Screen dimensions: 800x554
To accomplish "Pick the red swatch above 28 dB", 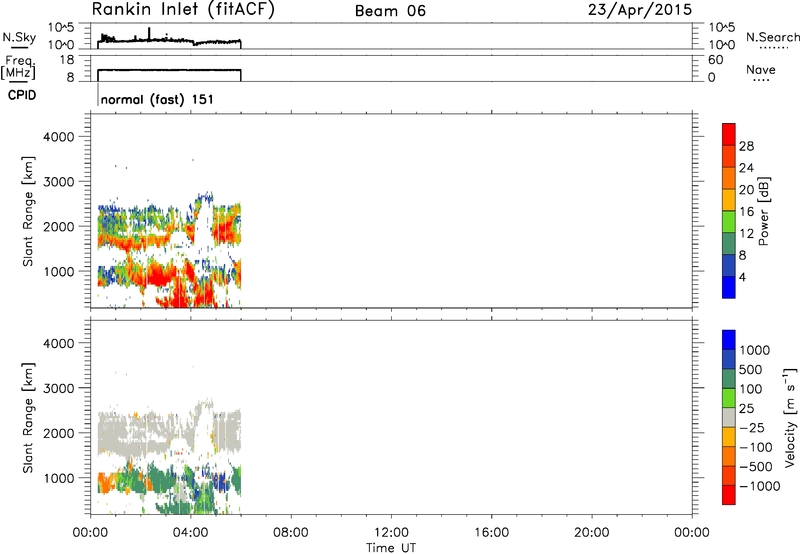I will click(x=729, y=134).
